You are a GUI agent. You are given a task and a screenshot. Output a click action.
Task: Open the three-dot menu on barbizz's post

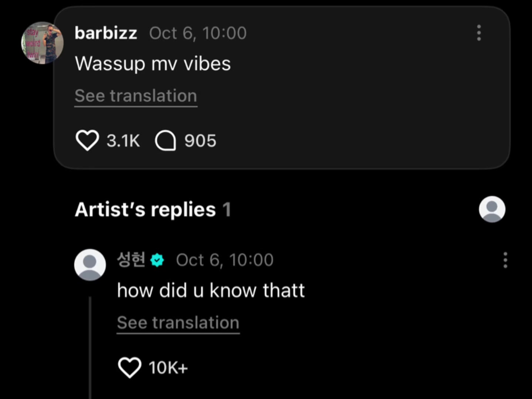(x=479, y=33)
